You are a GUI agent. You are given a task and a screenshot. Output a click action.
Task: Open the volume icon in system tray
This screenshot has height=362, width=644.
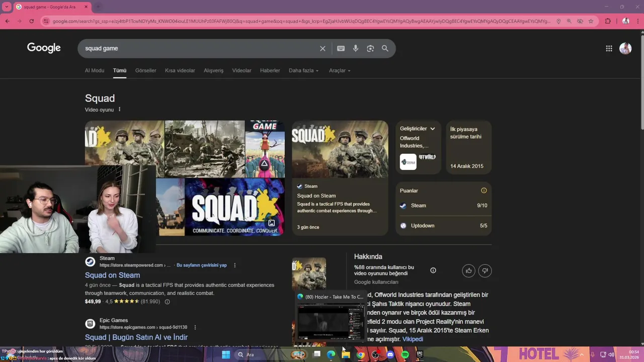coord(611,355)
